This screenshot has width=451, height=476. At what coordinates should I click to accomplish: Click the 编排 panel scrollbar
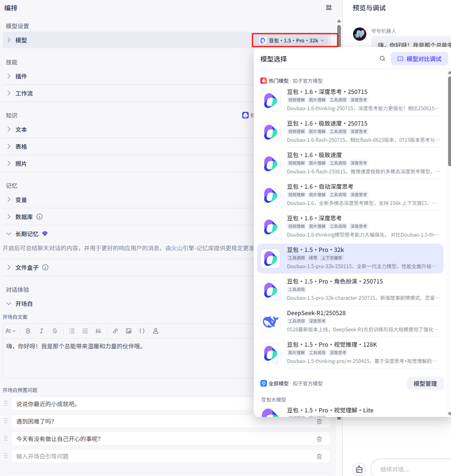[x=339, y=36]
